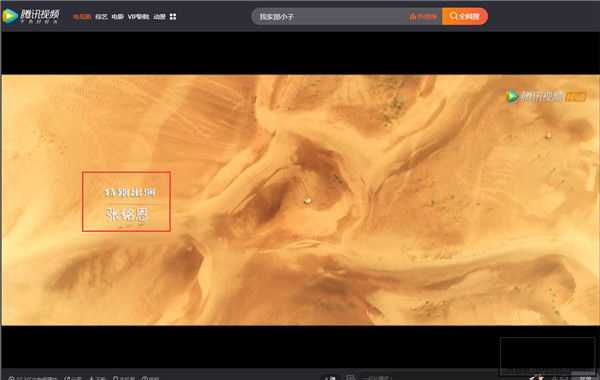Screen dimensions: 600x380
Task: Click the orange 全网搜 search button
Action: point(465,16)
